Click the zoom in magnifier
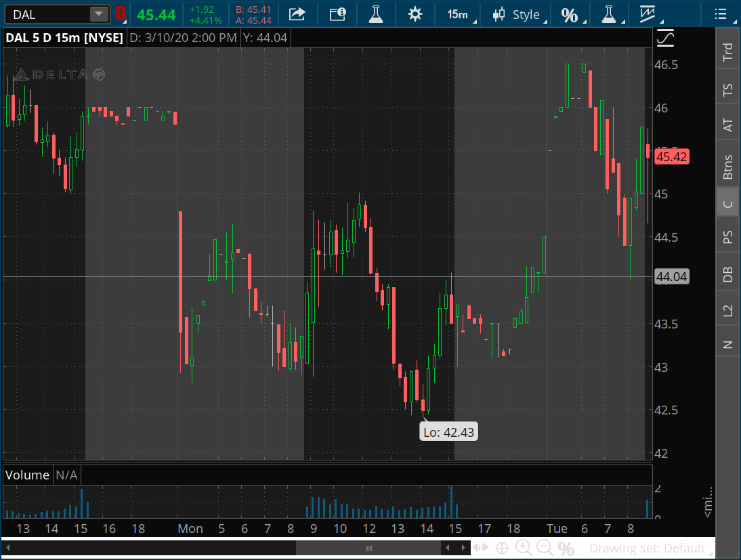741x560 pixels. coord(524,548)
